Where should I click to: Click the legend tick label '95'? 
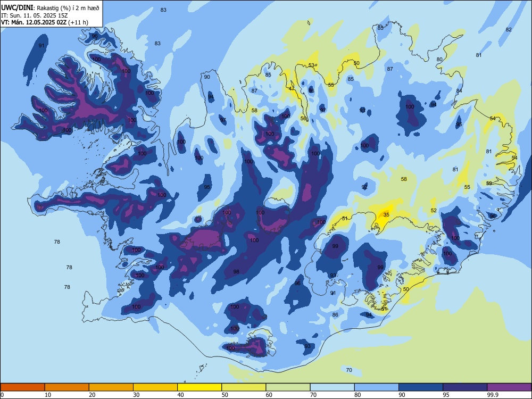pyautogui.click(x=446, y=395)
